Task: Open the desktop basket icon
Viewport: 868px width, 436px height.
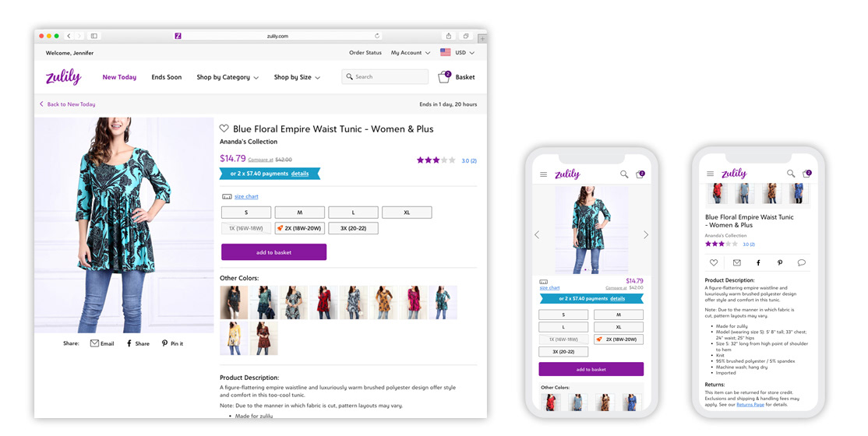Action: point(444,77)
